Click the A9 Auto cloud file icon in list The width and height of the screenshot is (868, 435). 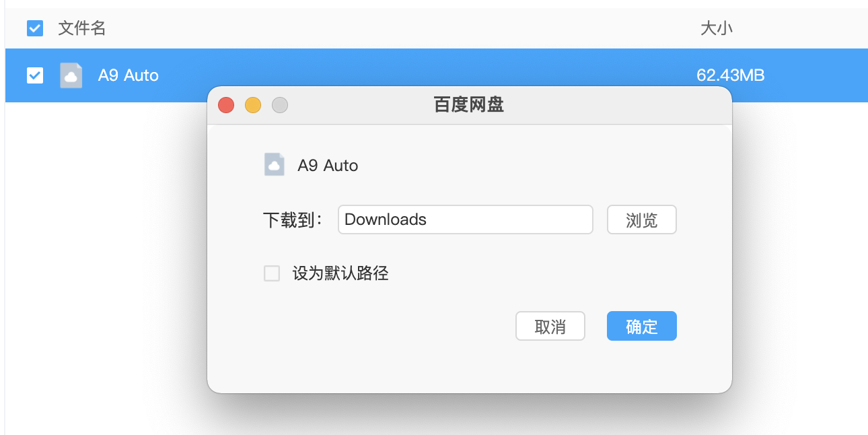point(71,75)
